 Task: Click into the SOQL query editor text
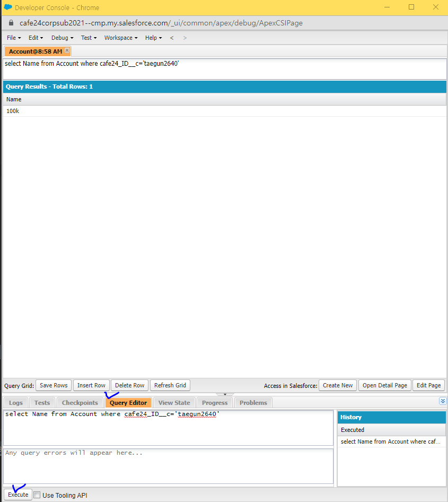tap(168, 428)
